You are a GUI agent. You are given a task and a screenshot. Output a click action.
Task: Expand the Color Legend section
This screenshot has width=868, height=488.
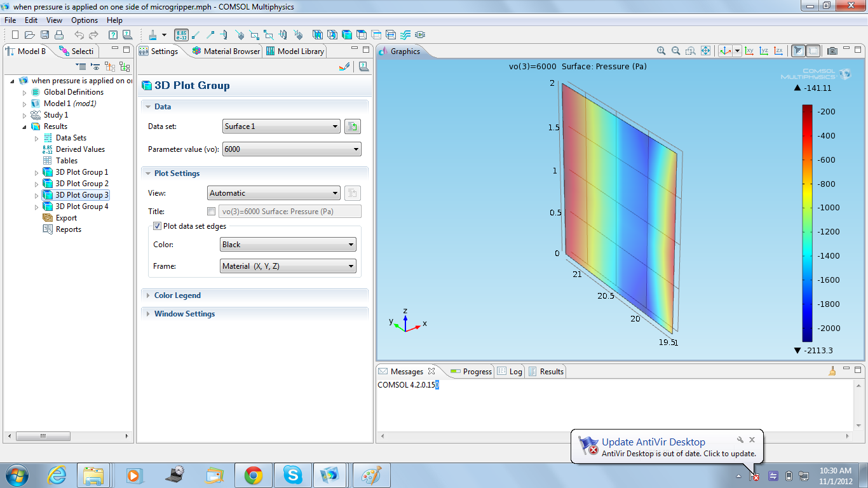(177, 295)
